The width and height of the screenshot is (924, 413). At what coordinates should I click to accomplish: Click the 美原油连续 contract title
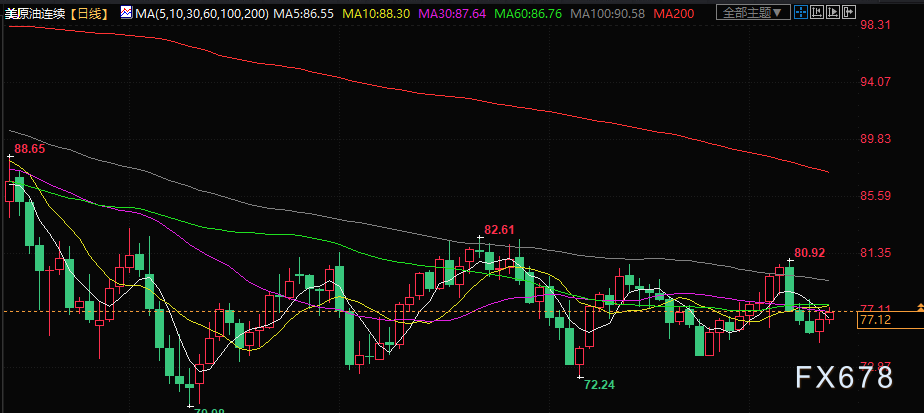(x=34, y=13)
